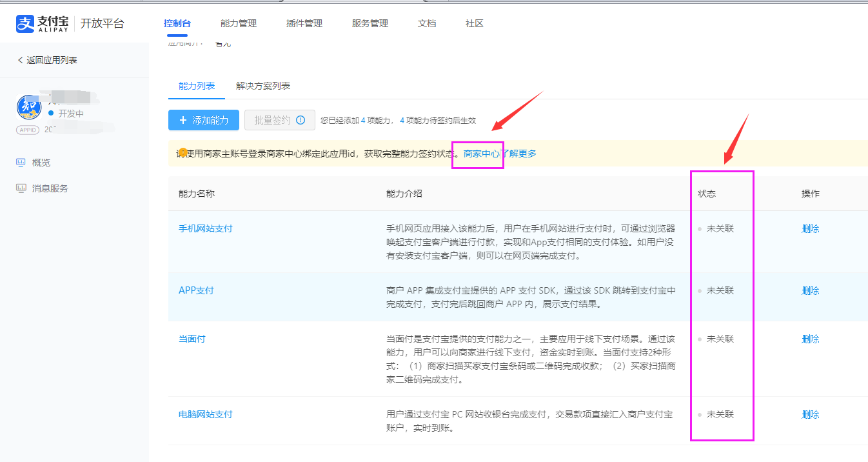Click the 未关联 status of 电脑网站支付
Viewport: 868px width, 462px height.
[720, 414]
